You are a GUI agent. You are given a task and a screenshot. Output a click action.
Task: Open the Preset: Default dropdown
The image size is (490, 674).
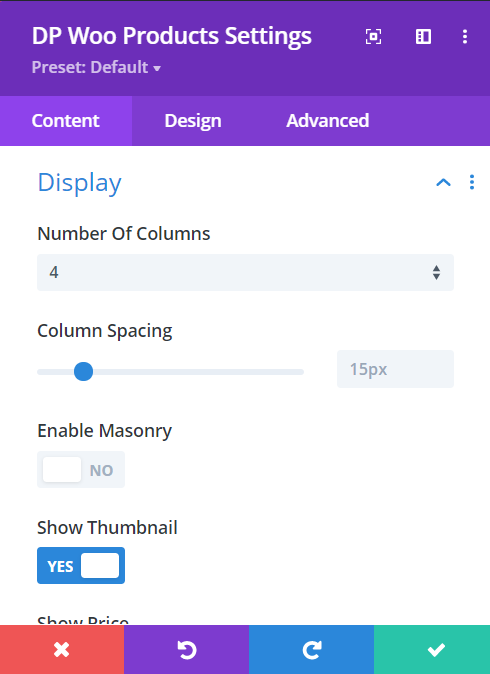point(96,67)
